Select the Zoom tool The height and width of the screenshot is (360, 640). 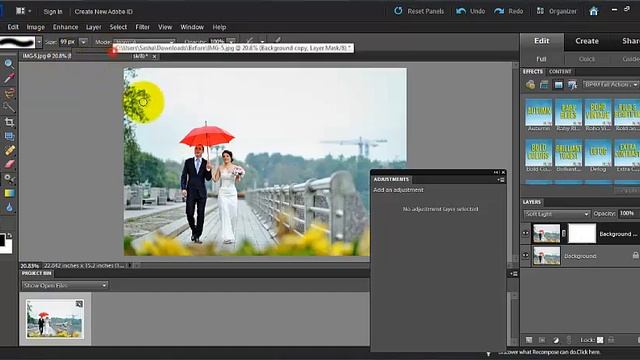(9, 64)
